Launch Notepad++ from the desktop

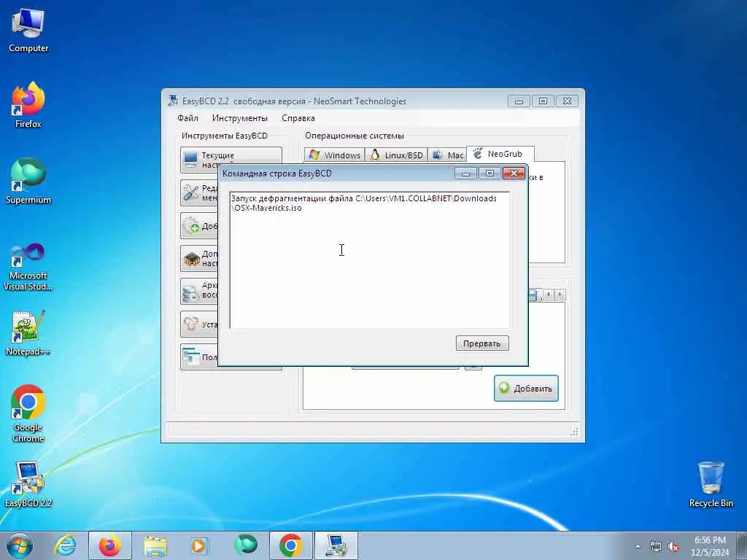pyautogui.click(x=28, y=332)
